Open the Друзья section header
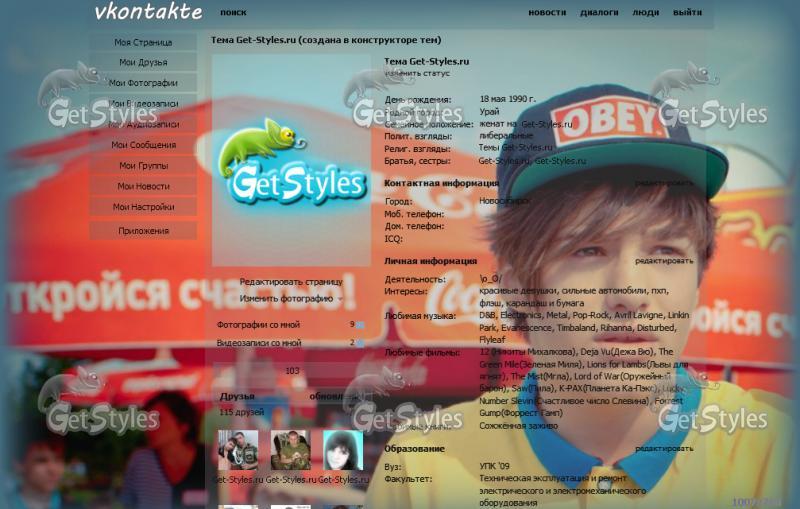The width and height of the screenshot is (800, 509). [x=237, y=396]
